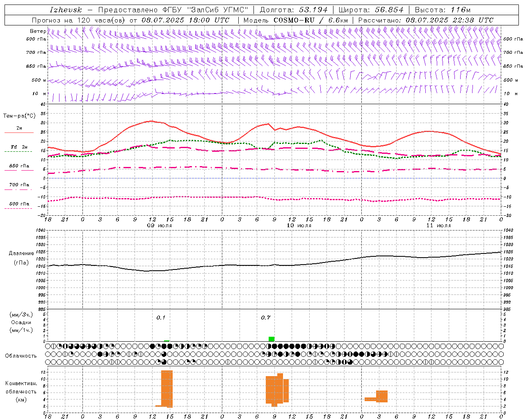Click the 09 июля date label
The image size is (525, 420).
pos(160,226)
